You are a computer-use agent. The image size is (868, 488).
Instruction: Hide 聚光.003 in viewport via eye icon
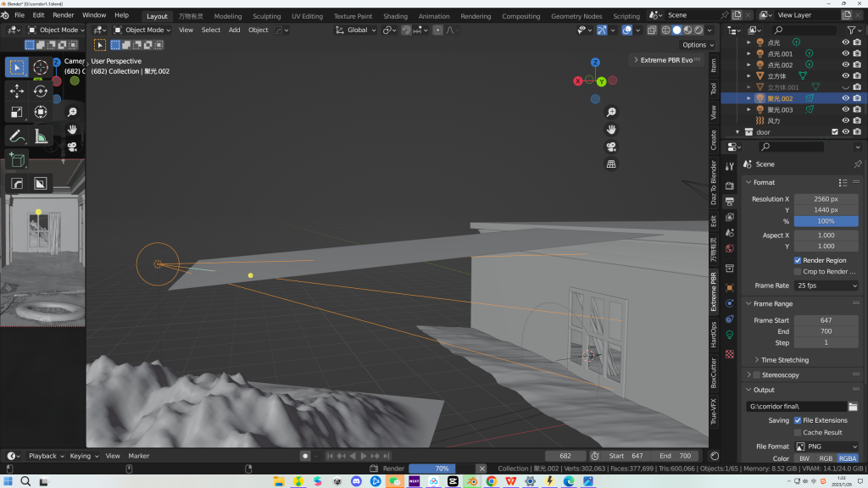point(845,109)
